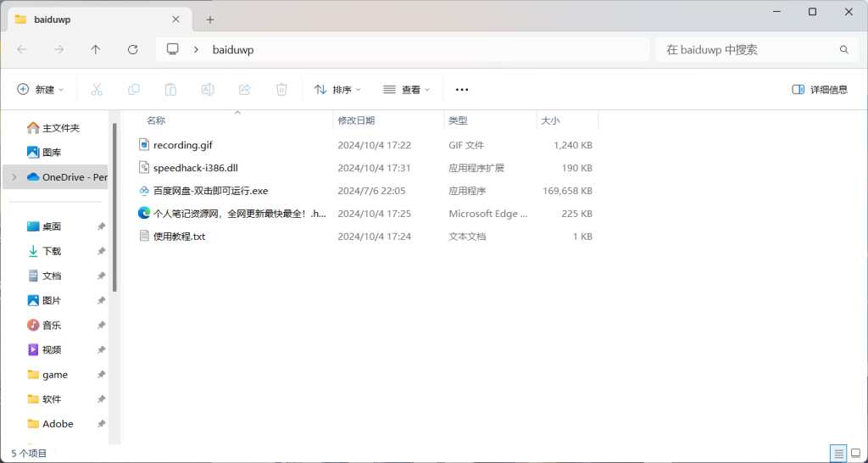868x463 pixels.
Task: Click the Cut scissors icon
Action: point(97,89)
